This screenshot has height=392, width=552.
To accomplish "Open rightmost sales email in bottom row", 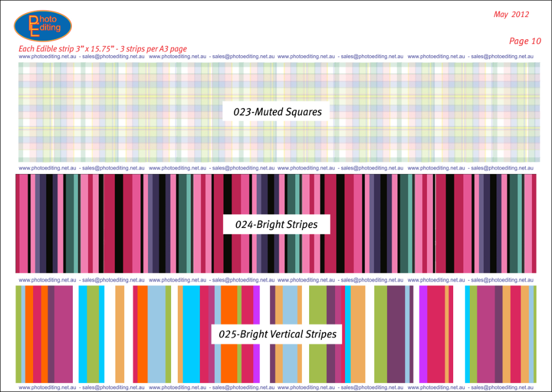I will tap(502, 388).
